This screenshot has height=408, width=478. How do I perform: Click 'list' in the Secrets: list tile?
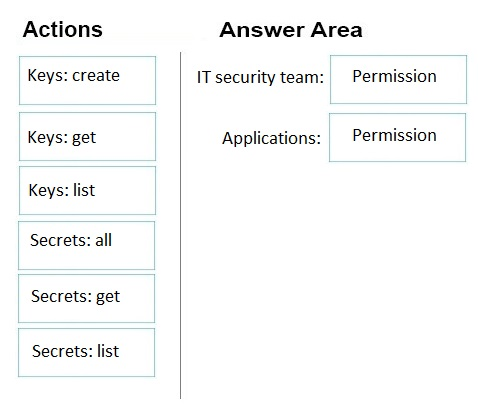(x=108, y=351)
